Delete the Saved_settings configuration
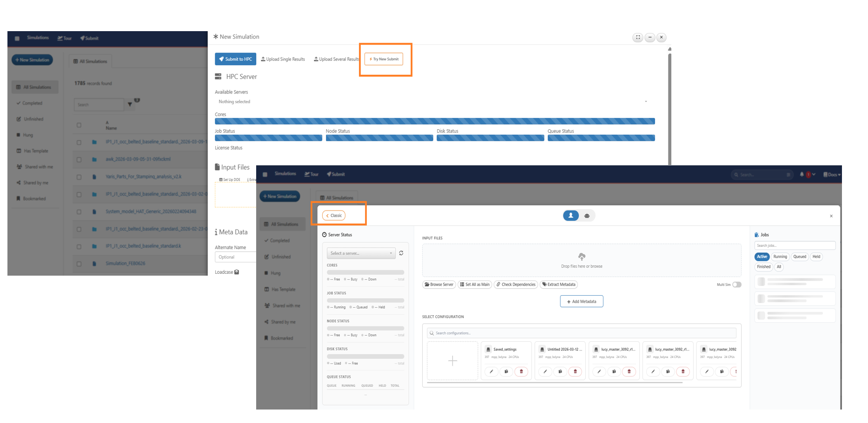 (521, 371)
